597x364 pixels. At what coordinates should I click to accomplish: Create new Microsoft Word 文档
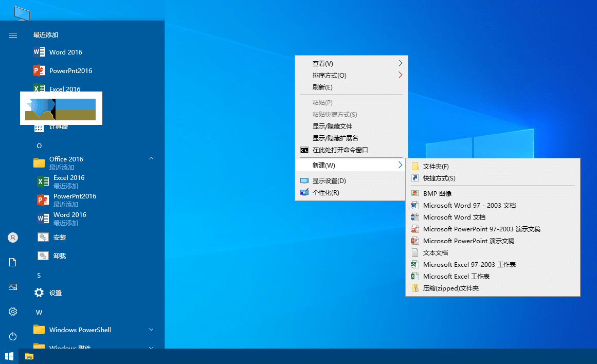(493, 217)
